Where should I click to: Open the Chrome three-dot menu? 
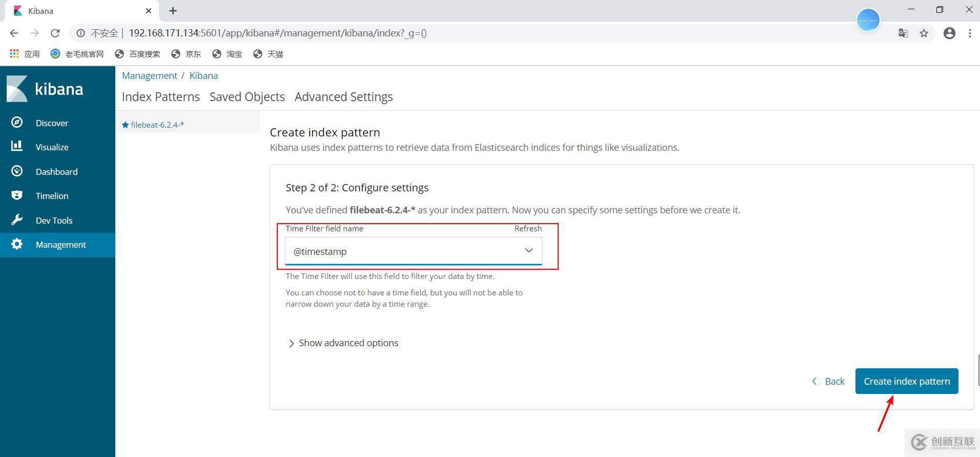point(970,33)
